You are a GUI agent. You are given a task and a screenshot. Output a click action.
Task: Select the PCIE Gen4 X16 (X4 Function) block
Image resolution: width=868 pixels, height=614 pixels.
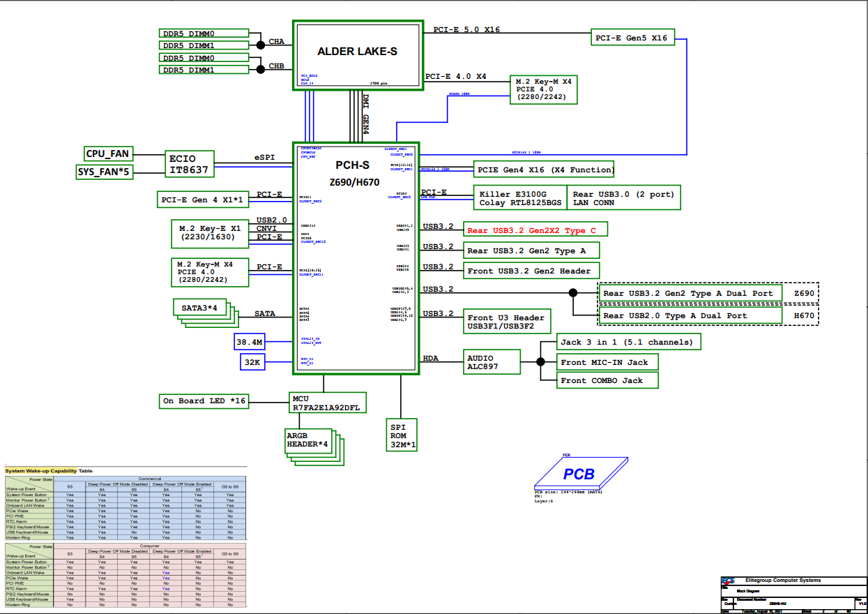pyautogui.click(x=545, y=169)
